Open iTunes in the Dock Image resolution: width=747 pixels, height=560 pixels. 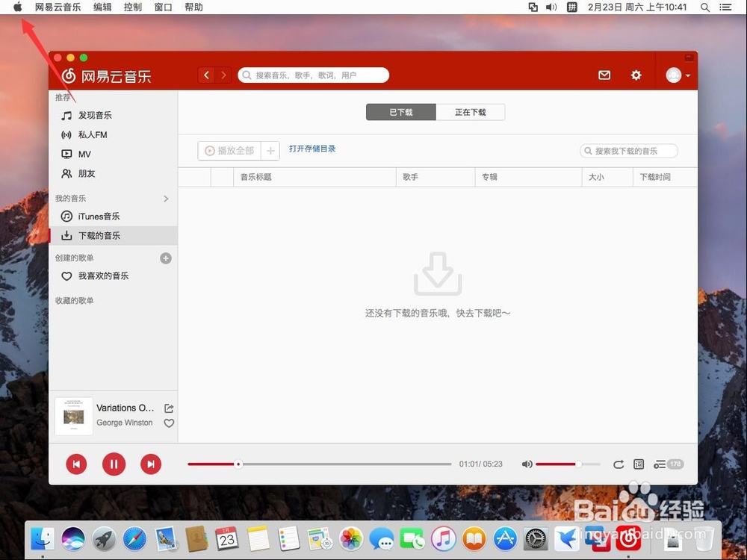[x=444, y=539]
